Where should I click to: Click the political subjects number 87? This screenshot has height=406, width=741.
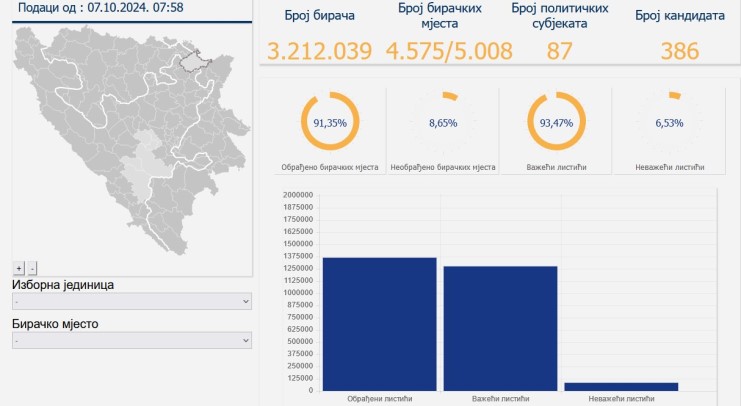pos(554,51)
